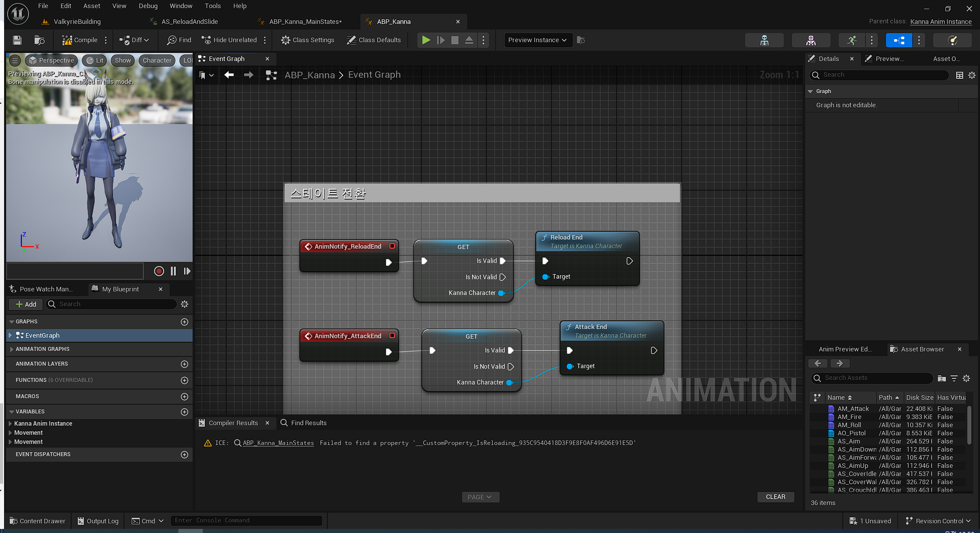Open the PAGE dropdown in compiler results
980x533 pixels.
[x=480, y=497]
